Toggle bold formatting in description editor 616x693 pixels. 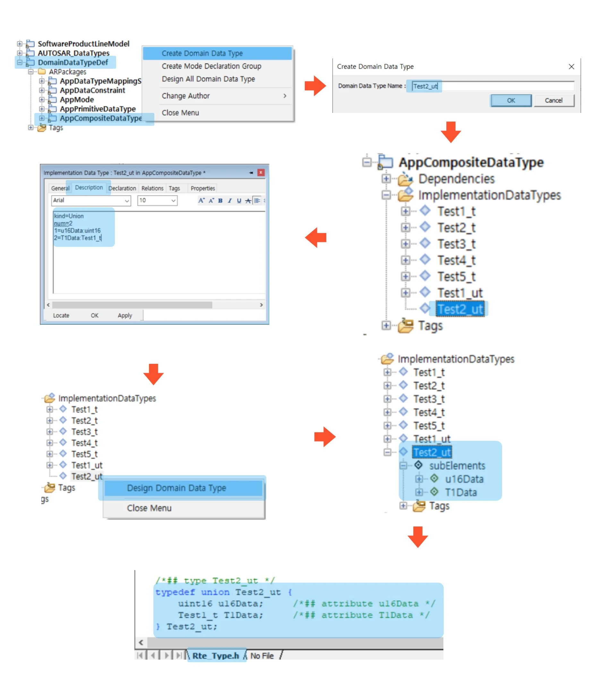pyautogui.click(x=220, y=201)
